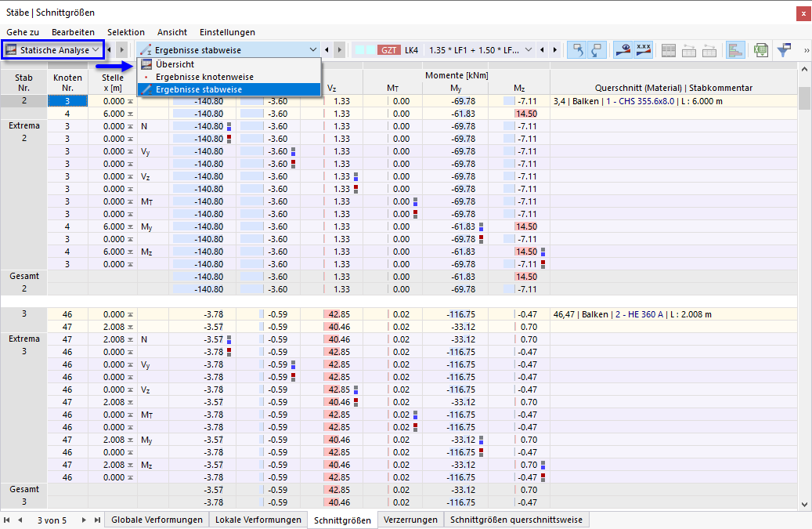
Task: Click the third table rows icon
Action: [709, 50]
